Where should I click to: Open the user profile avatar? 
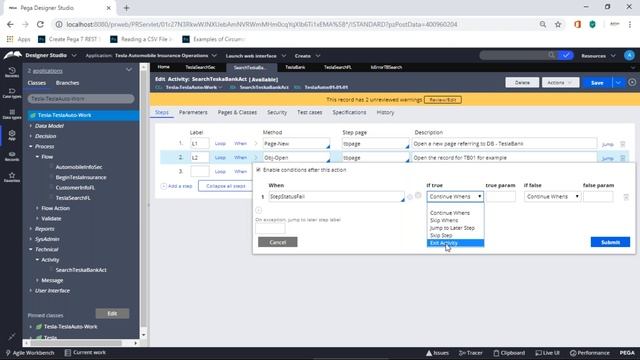(x=629, y=55)
